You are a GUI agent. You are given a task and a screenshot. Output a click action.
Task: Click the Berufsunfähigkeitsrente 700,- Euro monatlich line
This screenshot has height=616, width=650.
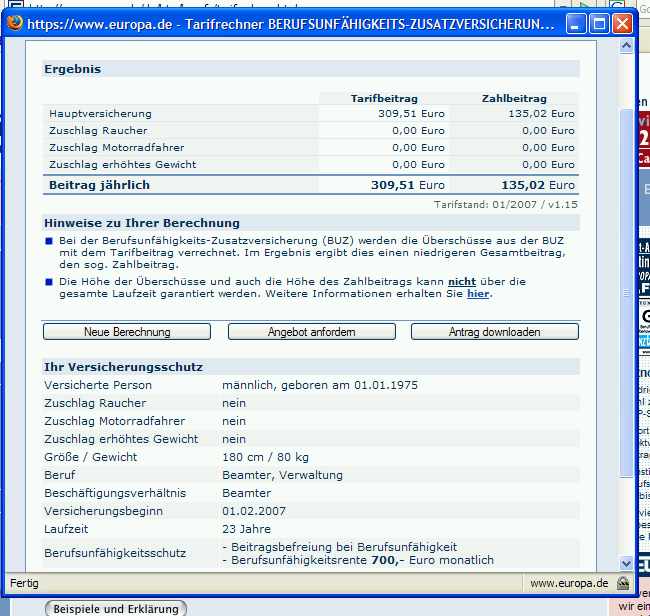pos(358,560)
